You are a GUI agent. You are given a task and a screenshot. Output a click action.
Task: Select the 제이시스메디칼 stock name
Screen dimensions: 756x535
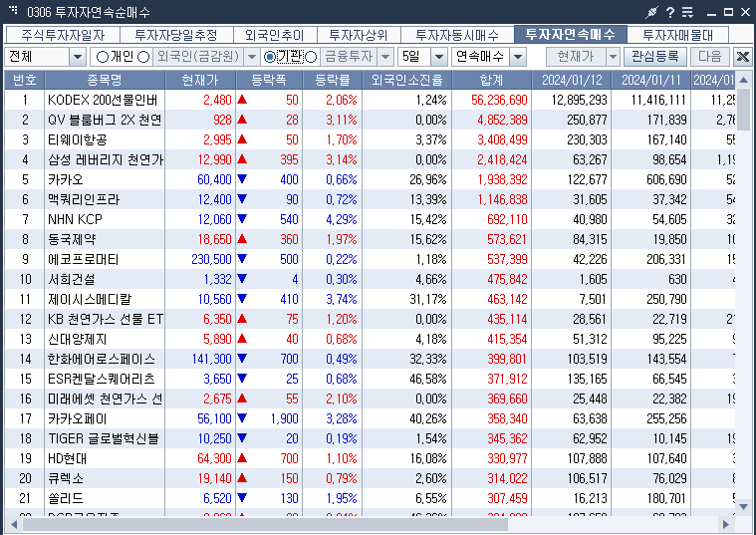(x=90, y=299)
